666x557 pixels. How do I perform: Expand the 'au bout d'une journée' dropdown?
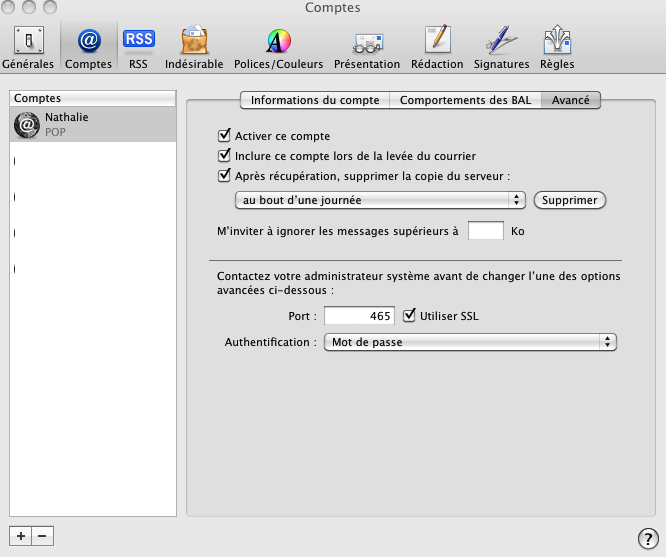point(380,200)
